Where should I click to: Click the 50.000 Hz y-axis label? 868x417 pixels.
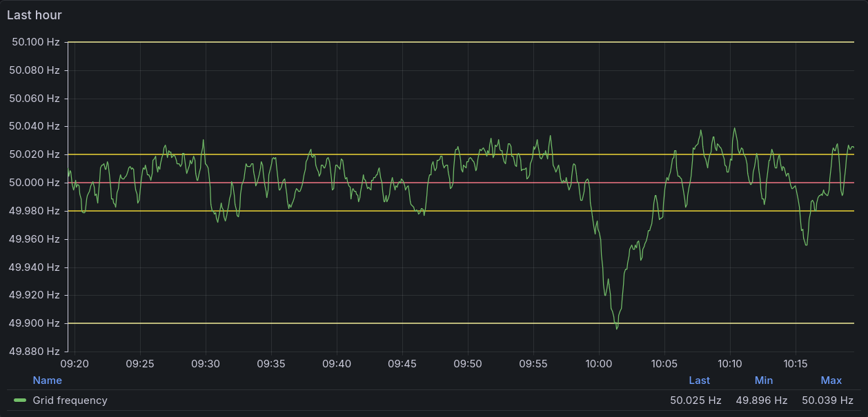pos(34,183)
